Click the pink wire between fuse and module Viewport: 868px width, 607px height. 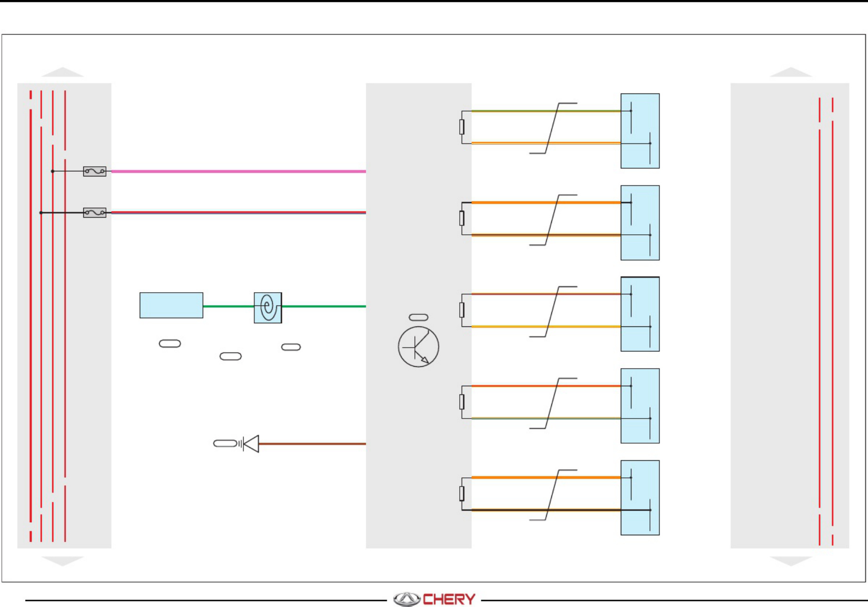pyautogui.click(x=238, y=171)
